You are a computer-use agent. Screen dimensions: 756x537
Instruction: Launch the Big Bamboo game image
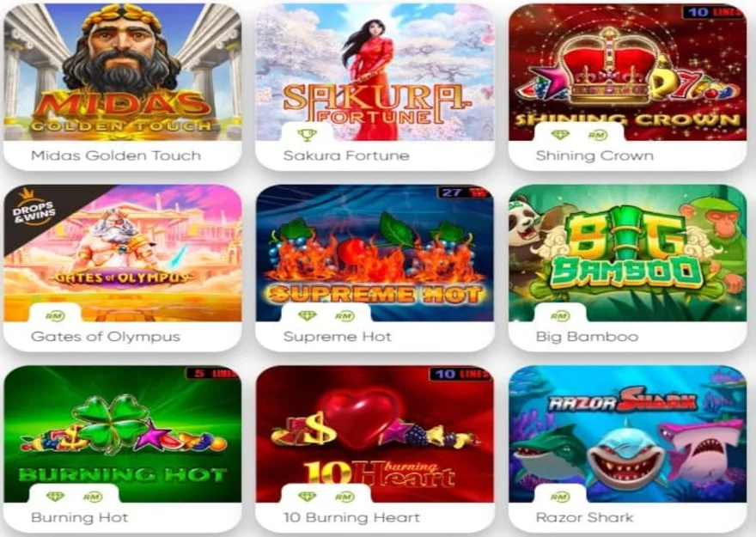click(627, 253)
